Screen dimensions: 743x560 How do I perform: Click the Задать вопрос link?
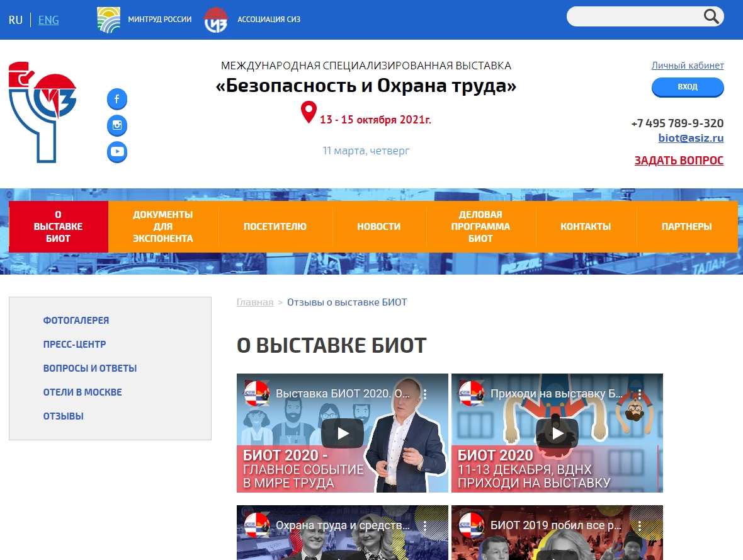679,161
